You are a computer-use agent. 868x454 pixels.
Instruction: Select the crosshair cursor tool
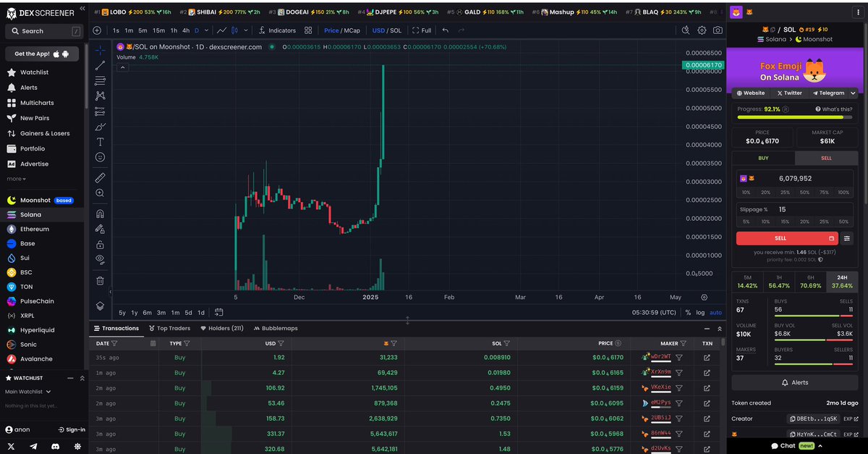click(100, 50)
